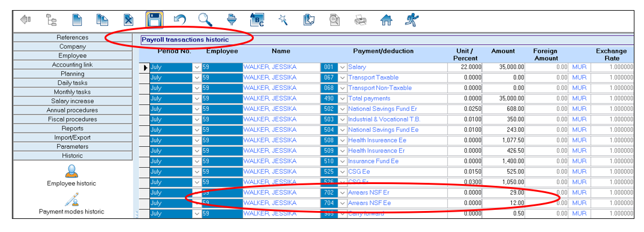The width and height of the screenshot is (644, 232).
Task: Open code dropdown next to 502
Action: click(x=343, y=109)
